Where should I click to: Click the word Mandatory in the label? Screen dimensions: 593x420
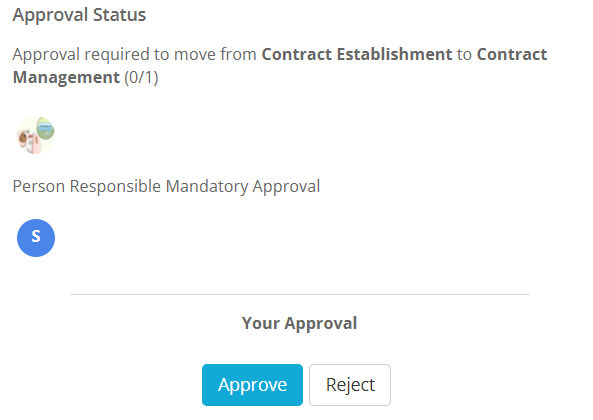[x=206, y=186]
